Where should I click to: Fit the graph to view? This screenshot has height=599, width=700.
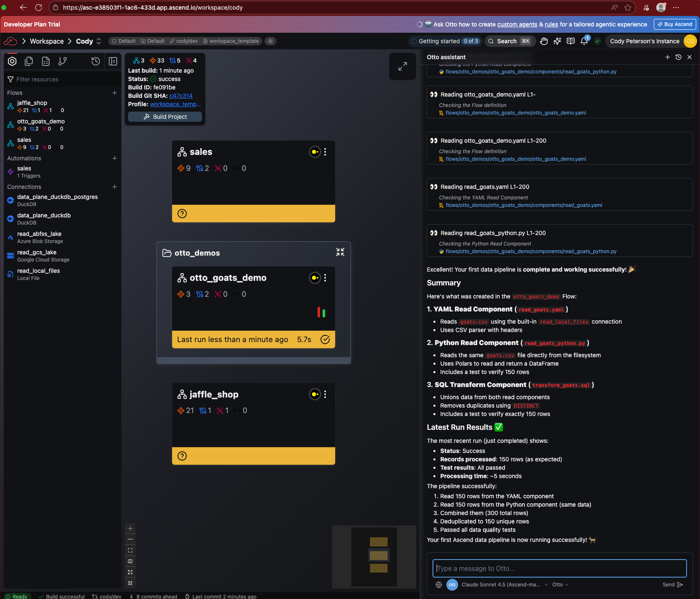pos(130,550)
